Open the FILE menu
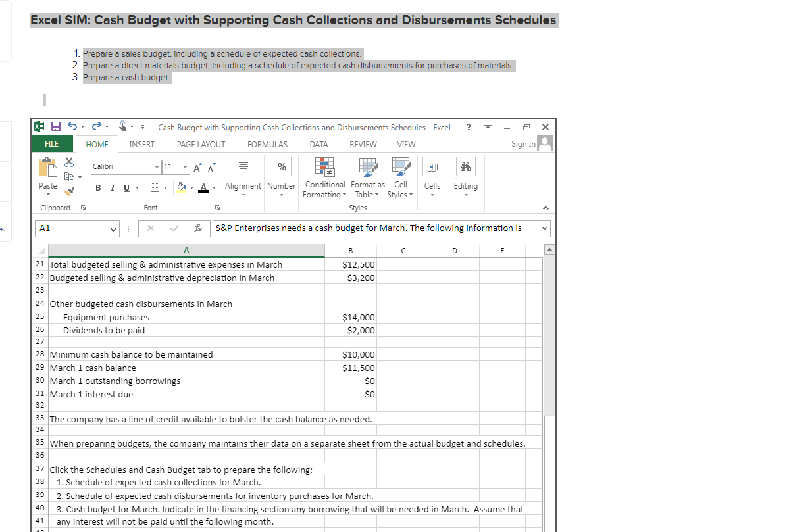 (52, 144)
